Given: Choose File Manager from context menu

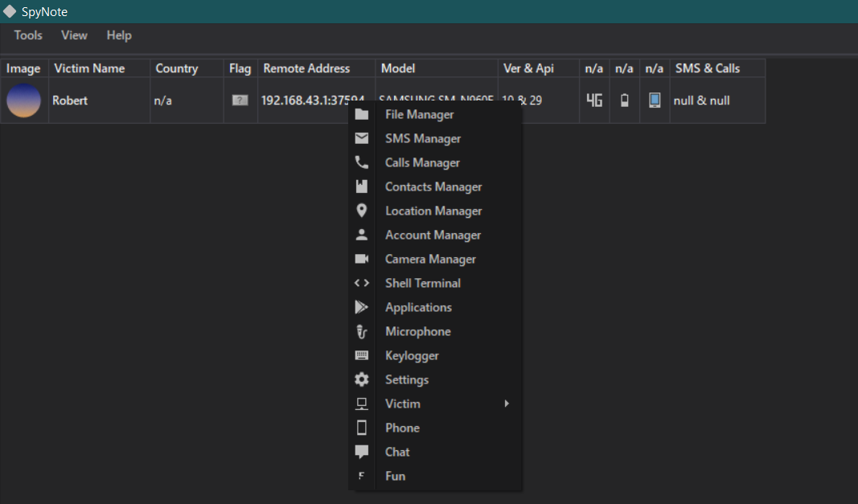Looking at the screenshot, I should tap(436, 114).
